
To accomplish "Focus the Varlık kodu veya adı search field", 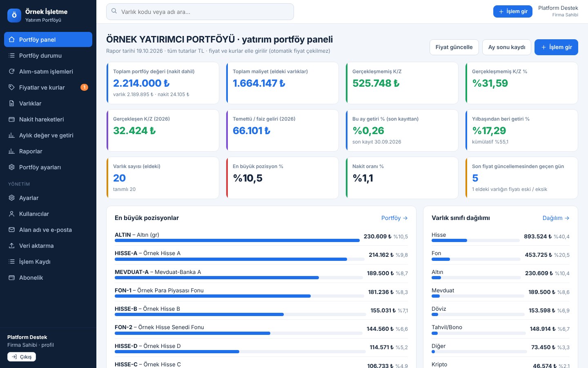I will click(200, 11).
